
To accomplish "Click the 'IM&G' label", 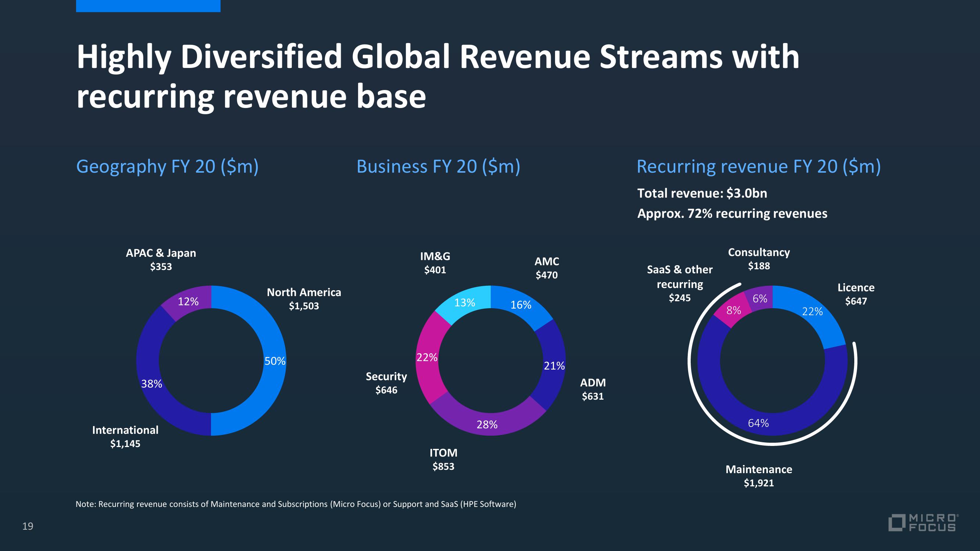I will pos(435,256).
